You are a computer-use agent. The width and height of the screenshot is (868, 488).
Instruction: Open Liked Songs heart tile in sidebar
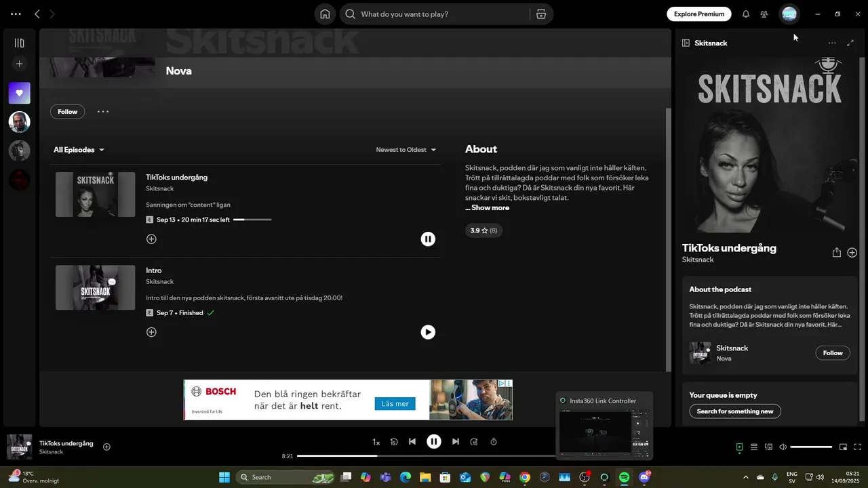(19, 93)
